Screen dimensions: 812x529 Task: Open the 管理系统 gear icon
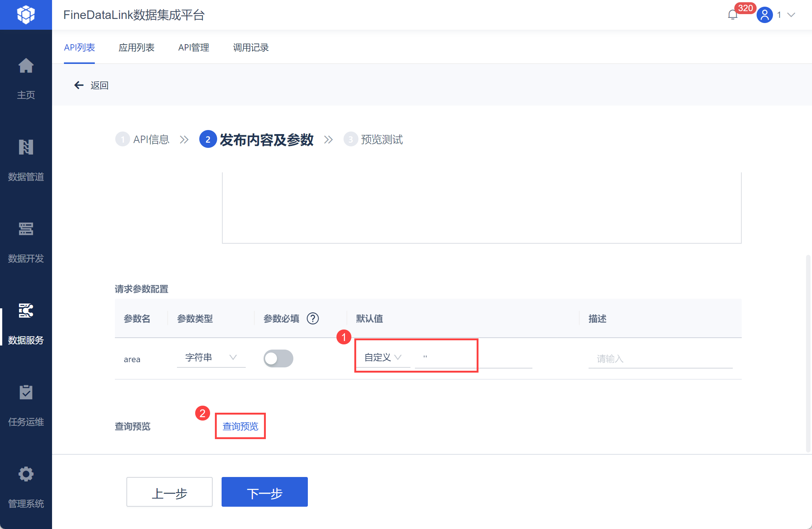tap(26, 474)
